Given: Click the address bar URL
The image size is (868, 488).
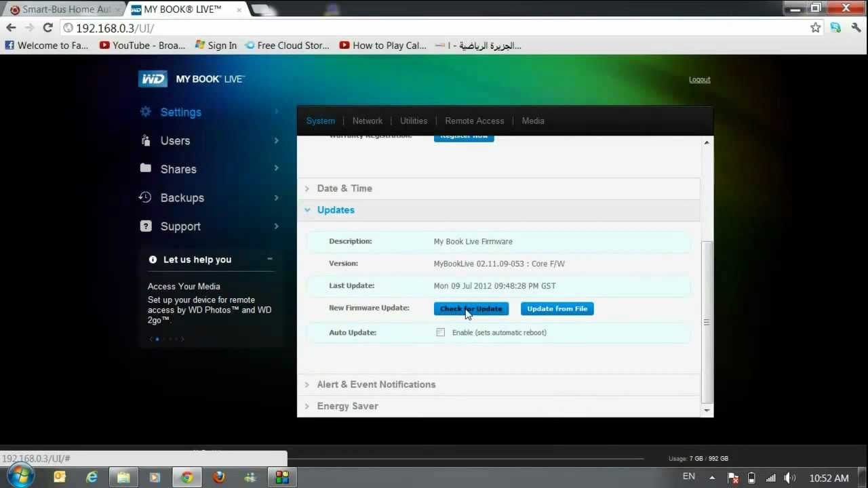Looking at the screenshot, I should (115, 28).
